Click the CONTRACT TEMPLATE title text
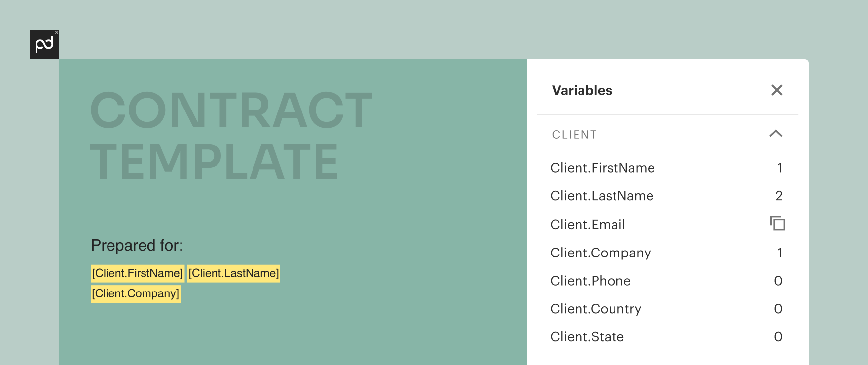868x365 pixels. 231,136
